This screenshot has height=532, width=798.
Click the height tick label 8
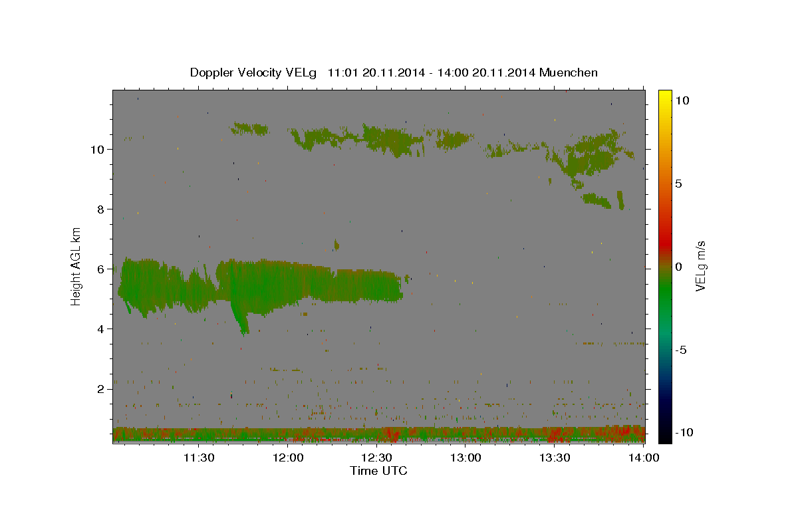coord(101,209)
